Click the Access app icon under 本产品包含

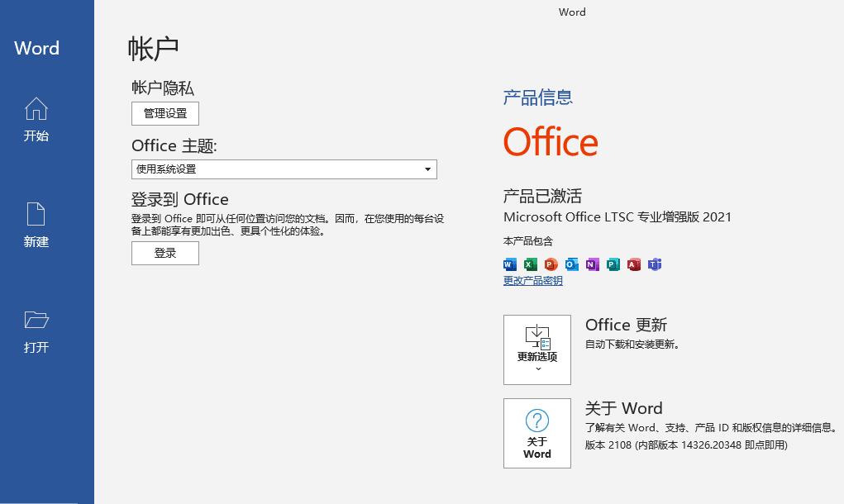[x=633, y=264]
